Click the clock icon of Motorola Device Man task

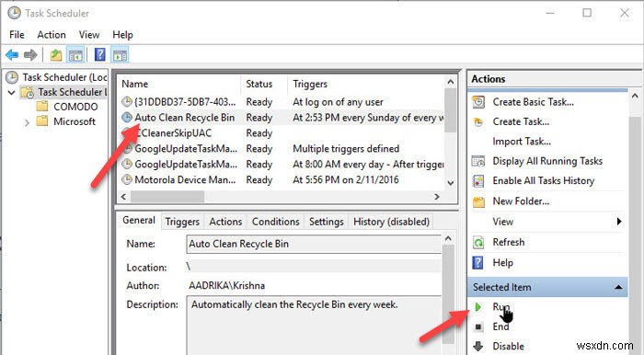(127, 179)
